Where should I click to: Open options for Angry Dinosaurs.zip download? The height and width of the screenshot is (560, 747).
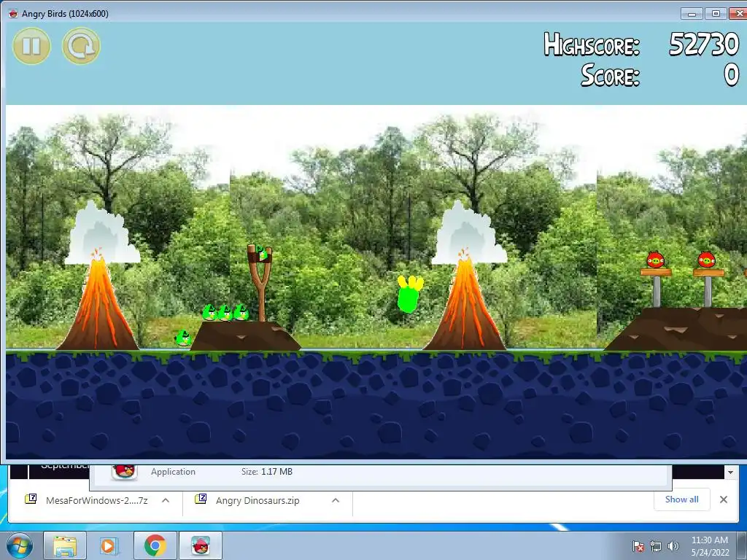(x=336, y=500)
